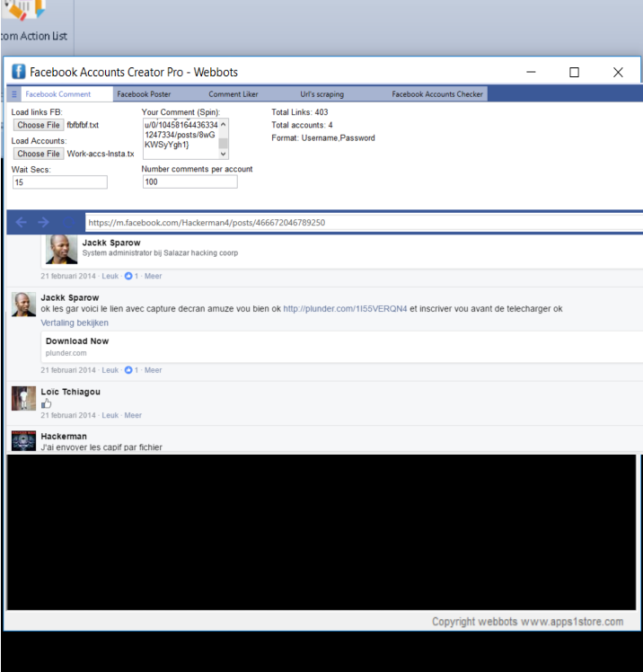Click inside the Your Comment (Spin) text box
Image resolution: width=643 pixels, height=672 pixels.
(181, 139)
